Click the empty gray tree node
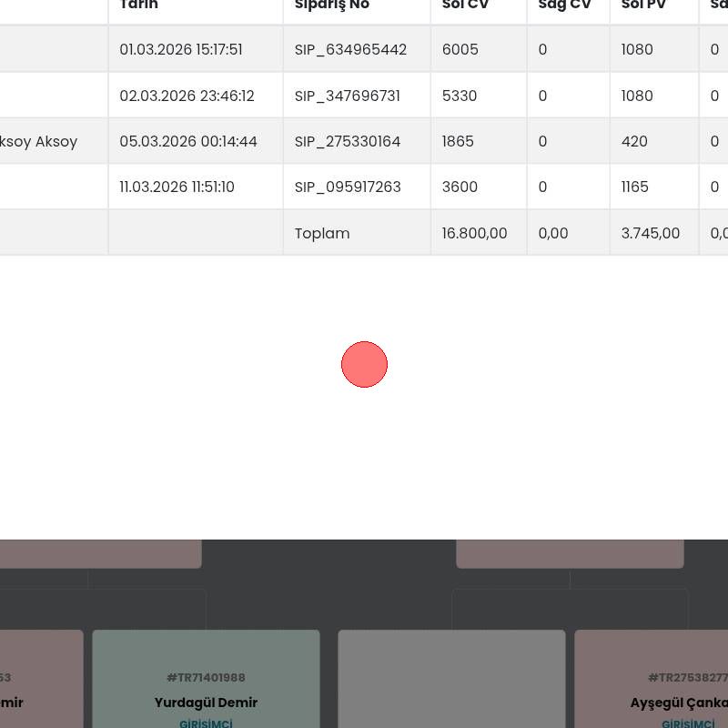This screenshot has width=728, height=728. 451,678
